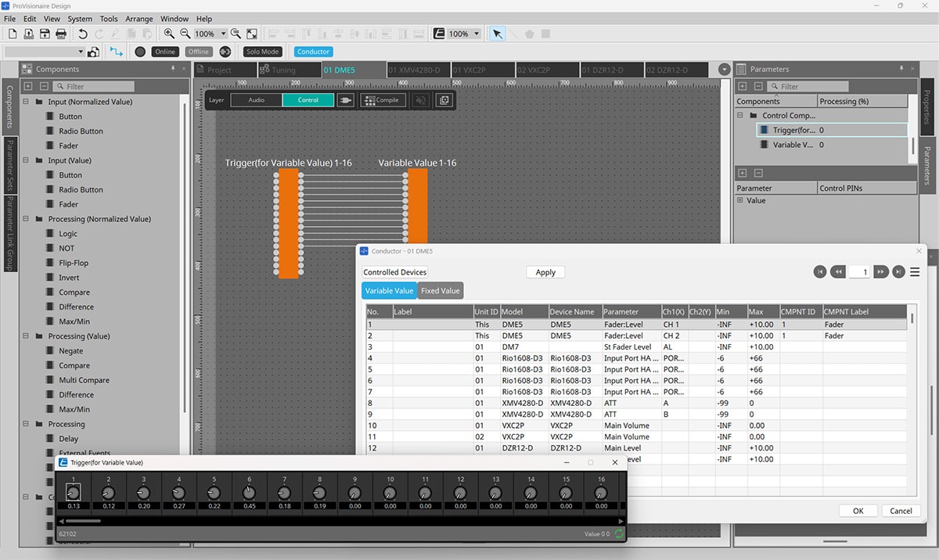Click the Compile button in layer bar
This screenshot has width=939, height=560.
tap(383, 100)
